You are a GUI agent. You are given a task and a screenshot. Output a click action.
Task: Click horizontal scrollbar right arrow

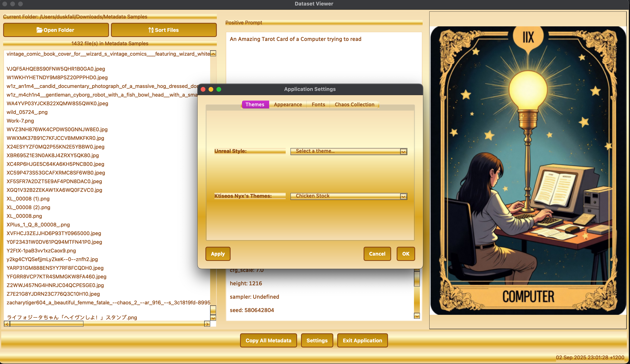tap(207, 324)
